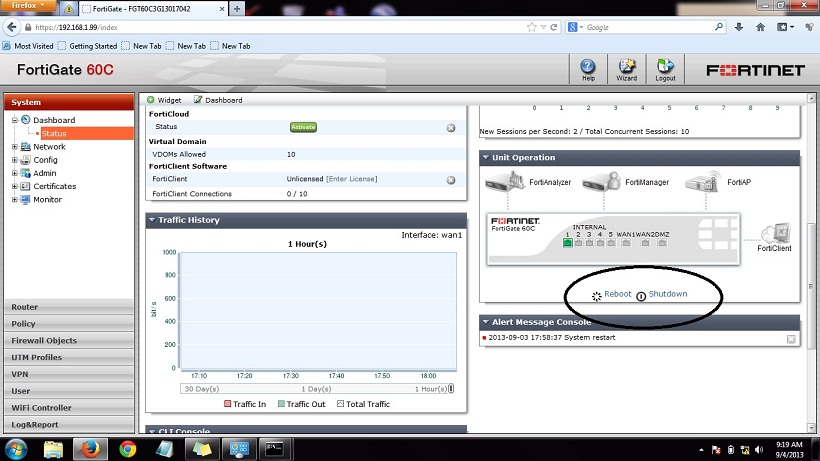The width and height of the screenshot is (820, 461).
Task: Expand the Network tree node
Action: 15,147
